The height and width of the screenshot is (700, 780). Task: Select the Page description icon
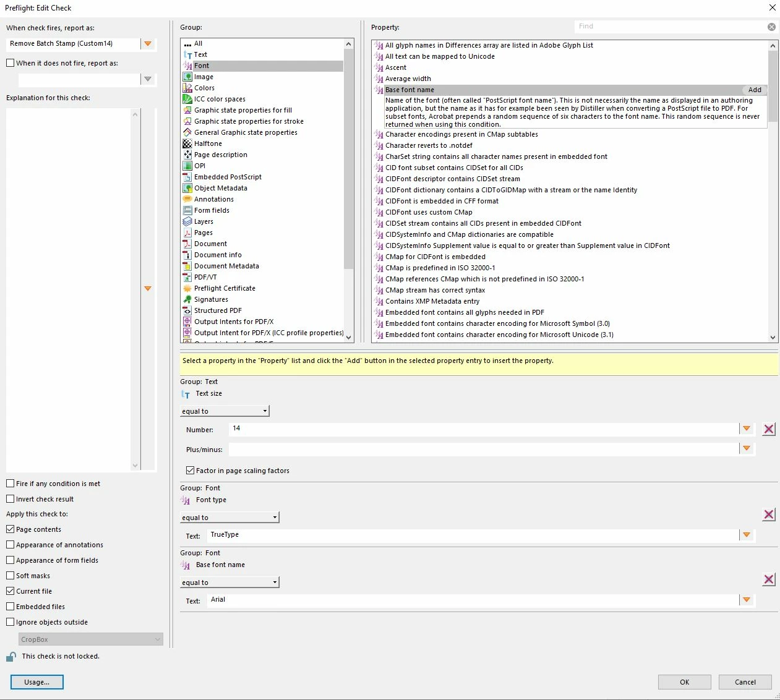pyautogui.click(x=187, y=155)
